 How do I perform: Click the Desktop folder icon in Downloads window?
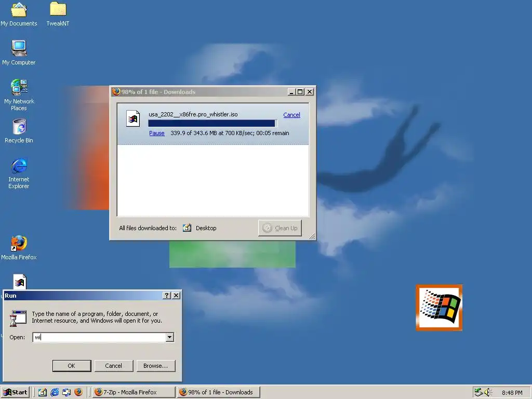[x=187, y=228]
